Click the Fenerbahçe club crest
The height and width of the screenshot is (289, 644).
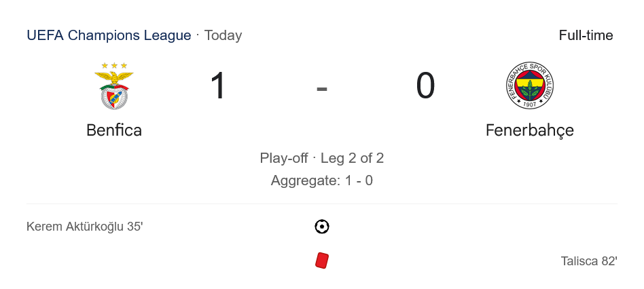coord(530,86)
